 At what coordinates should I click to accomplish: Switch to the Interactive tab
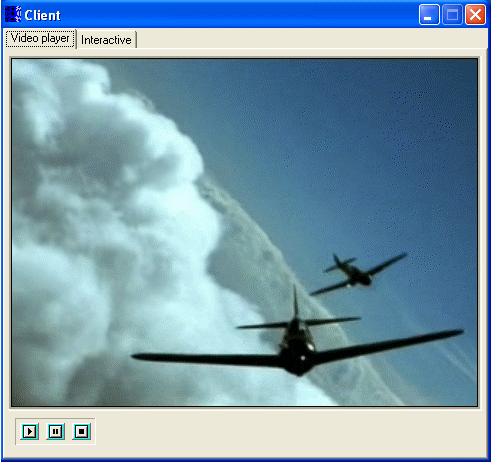click(x=106, y=40)
